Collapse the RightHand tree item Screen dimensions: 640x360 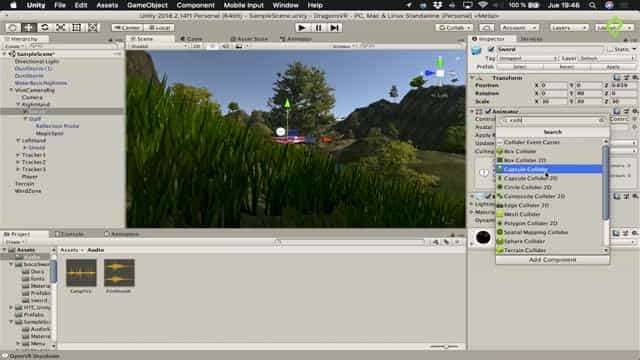pos(18,104)
